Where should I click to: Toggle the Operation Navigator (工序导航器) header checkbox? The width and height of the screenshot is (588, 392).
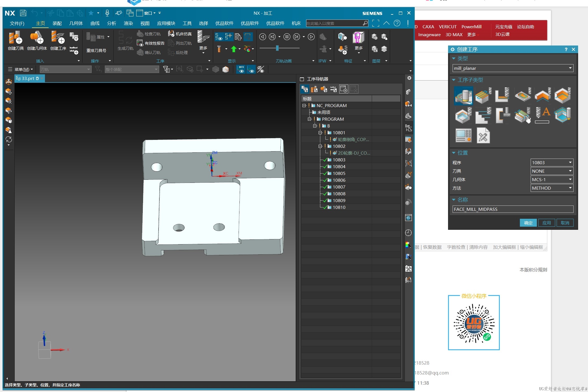point(302,79)
